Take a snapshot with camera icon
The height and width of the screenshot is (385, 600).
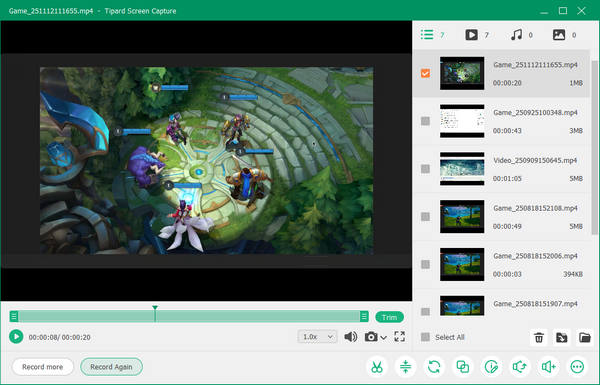click(371, 337)
